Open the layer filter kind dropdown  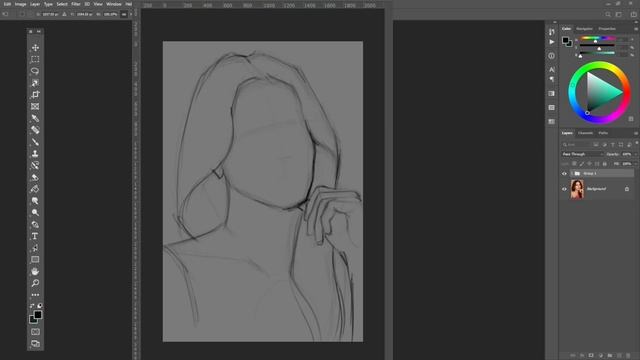pyautogui.click(x=576, y=144)
